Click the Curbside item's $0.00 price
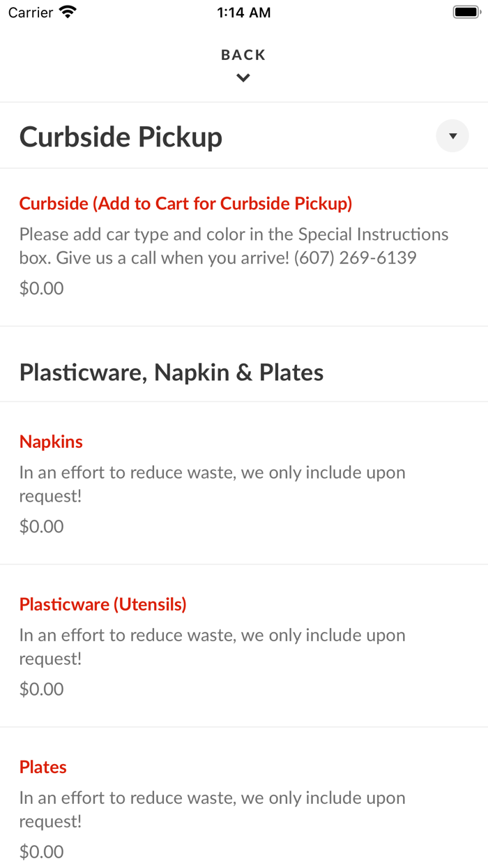Viewport: 488px width, 868px height. point(41,288)
